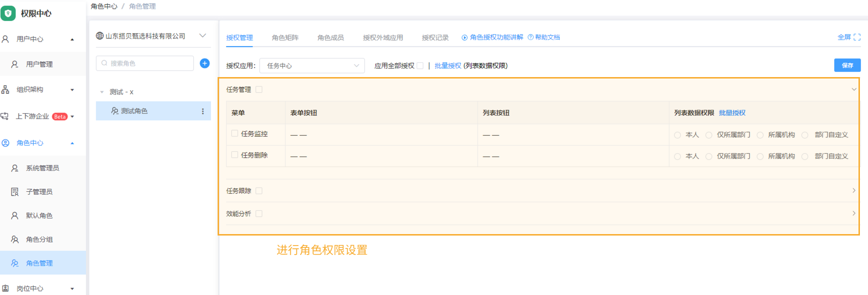868x295 pixels.
Task: Expand the 效能分析 section chevron
Action: pos(854,213)
